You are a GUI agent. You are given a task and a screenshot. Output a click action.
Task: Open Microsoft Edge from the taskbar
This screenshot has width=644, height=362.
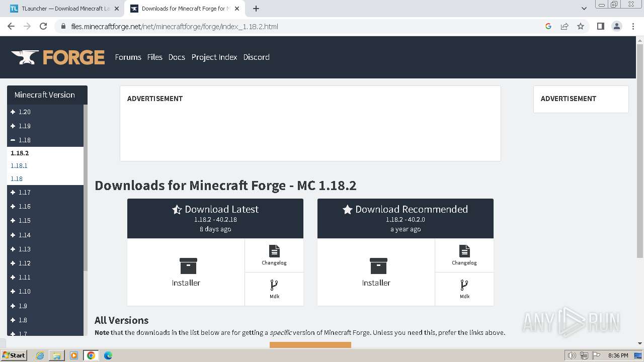[x=108, y=355]
